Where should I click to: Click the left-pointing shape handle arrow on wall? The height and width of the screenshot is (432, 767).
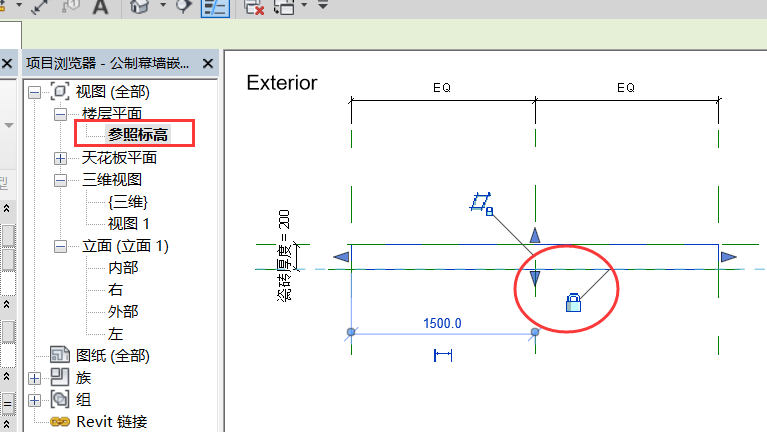click(x=341, y=259)
